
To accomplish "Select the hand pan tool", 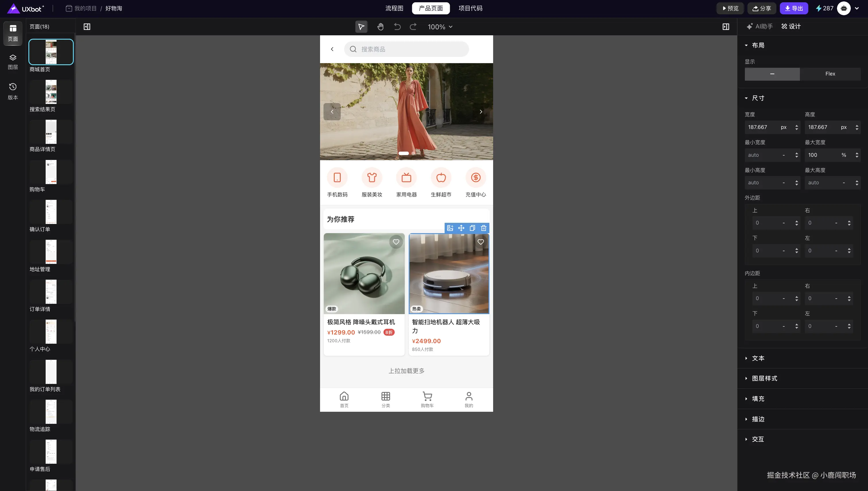I will point(380,27).
